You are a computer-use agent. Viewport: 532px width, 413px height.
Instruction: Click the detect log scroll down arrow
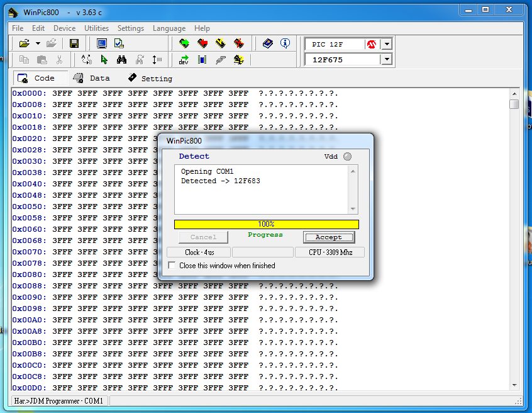pyautogui.click(x=353, y=208)
